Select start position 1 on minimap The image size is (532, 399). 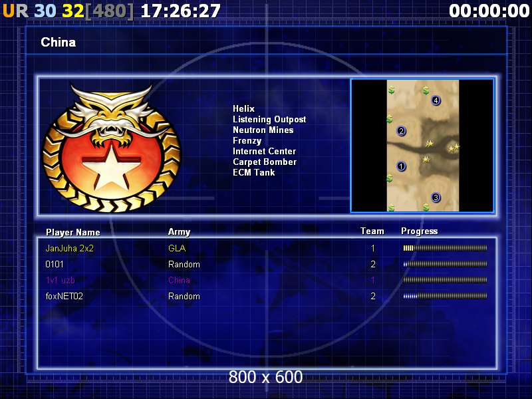(401, 166)
